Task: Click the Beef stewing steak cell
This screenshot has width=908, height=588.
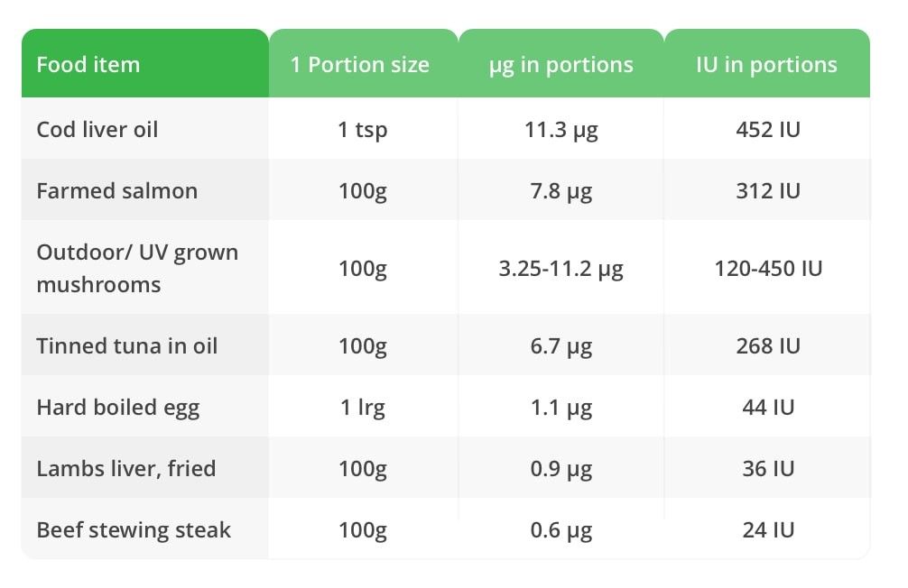Action: point(134,529)
